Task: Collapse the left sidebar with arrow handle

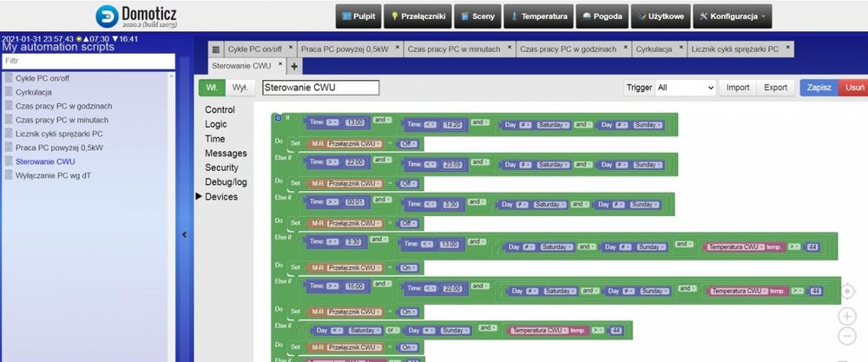Action: coord(184,234)
